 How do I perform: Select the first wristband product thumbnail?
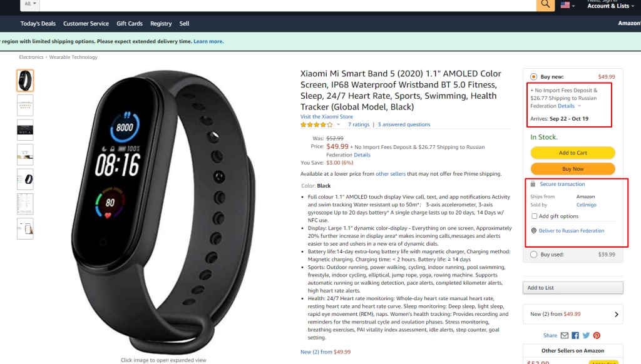tap(25, 81)
